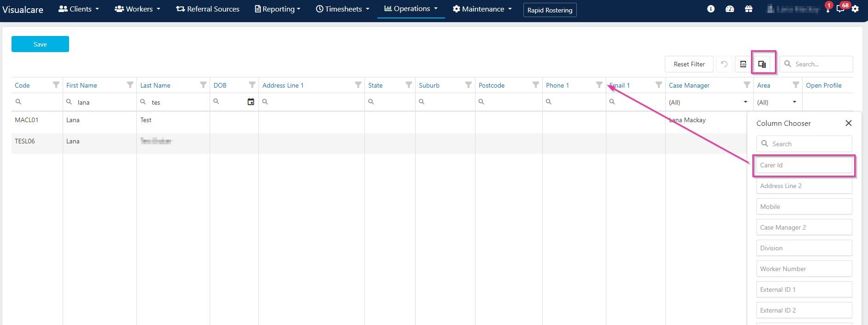Click the Rapid Rostering button
Screen dimensions: 868x325
pyautogui.click(x=550, y=10)
